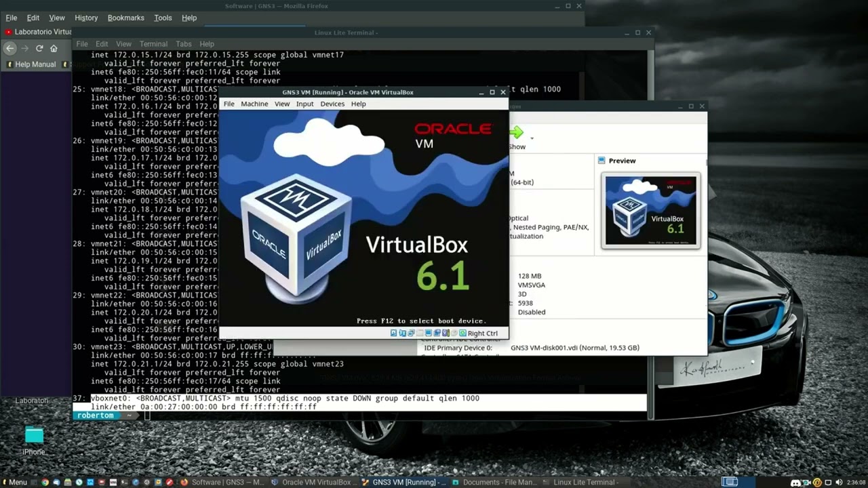Viewport: 868px width, 488px height.
Task: Go to Firefox home page icon
Action: (54, 48)
